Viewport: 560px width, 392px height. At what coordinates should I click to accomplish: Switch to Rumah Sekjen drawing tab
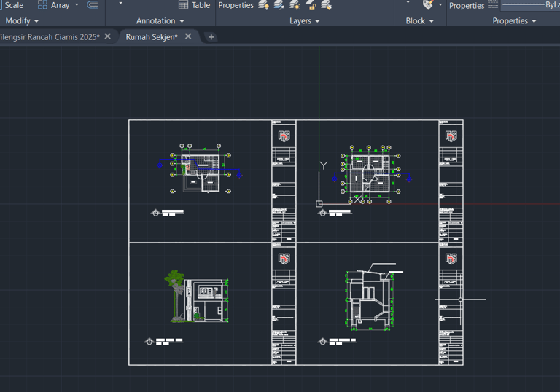[152, 36]
